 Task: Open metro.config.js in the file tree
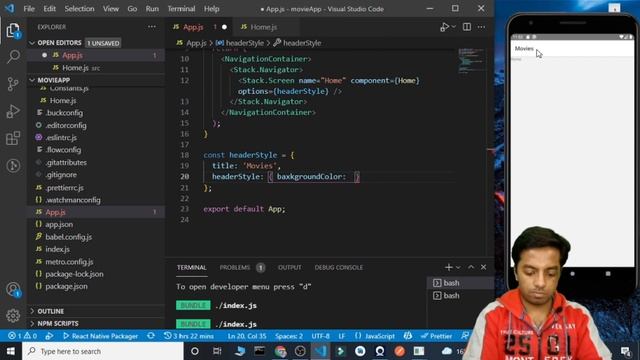69,262
